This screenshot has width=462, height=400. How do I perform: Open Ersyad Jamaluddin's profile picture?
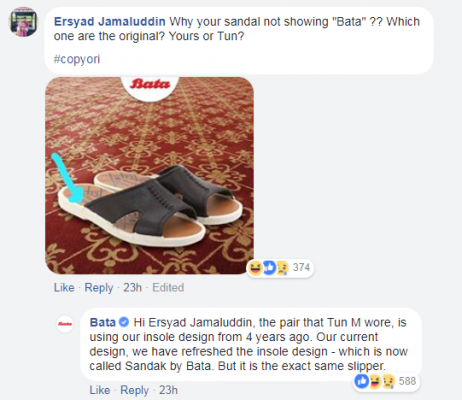[x=23, y=22]
